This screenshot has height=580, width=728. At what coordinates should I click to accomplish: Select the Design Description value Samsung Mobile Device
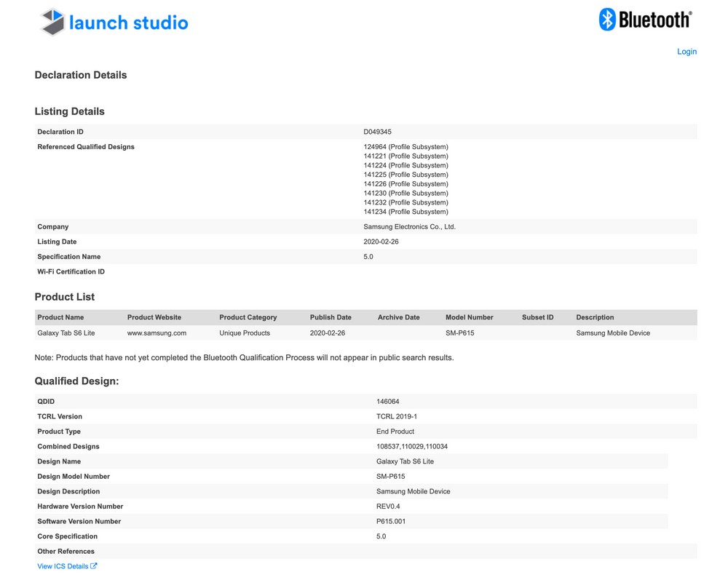pyautogui.click(x=414, y=491)
